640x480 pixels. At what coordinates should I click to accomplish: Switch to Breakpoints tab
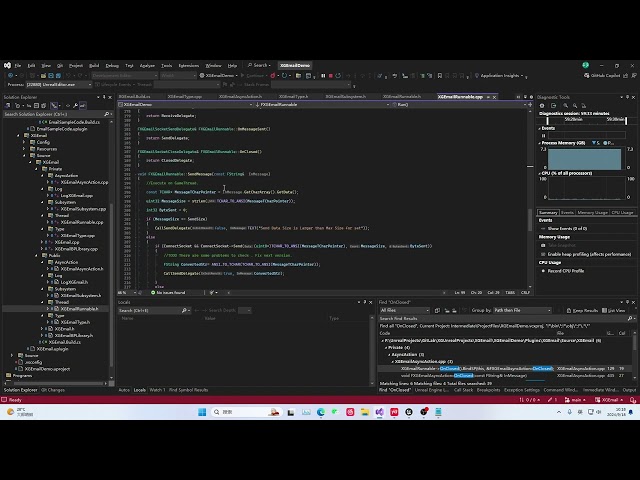488,390
